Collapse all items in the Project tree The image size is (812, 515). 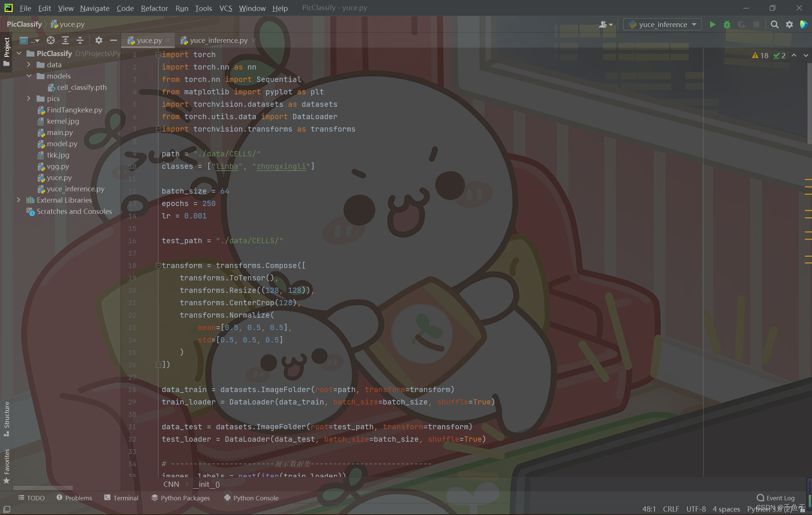point(80,40)
